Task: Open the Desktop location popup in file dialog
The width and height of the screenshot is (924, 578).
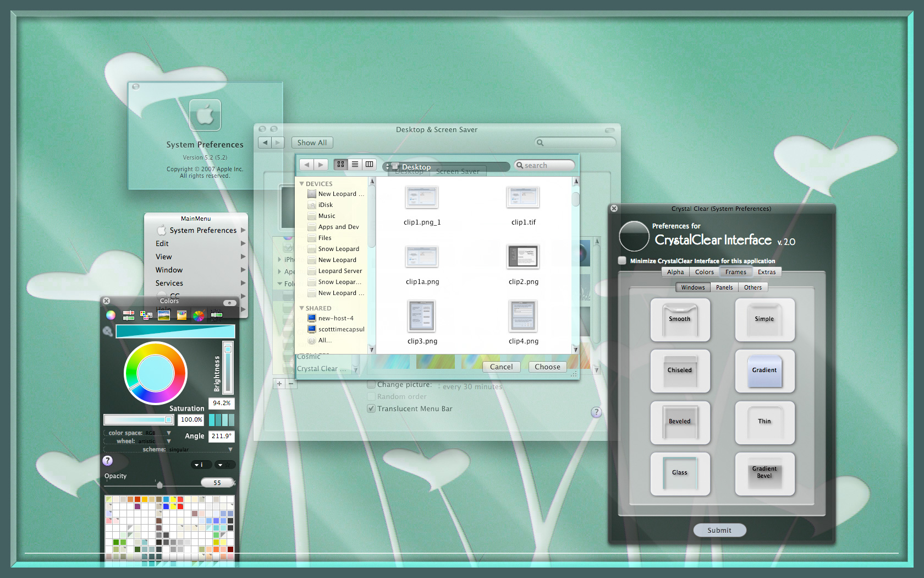Action: click(x=446, y=167)
